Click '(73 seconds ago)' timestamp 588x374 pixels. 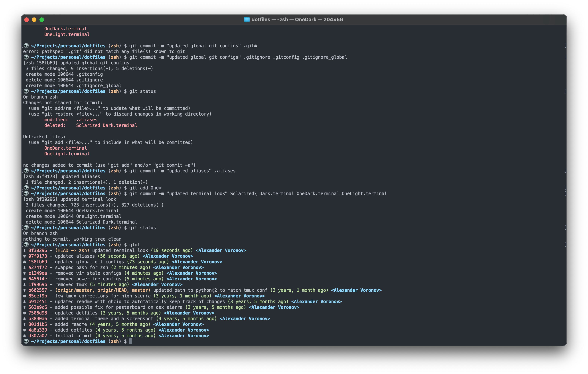pos(148,262)
